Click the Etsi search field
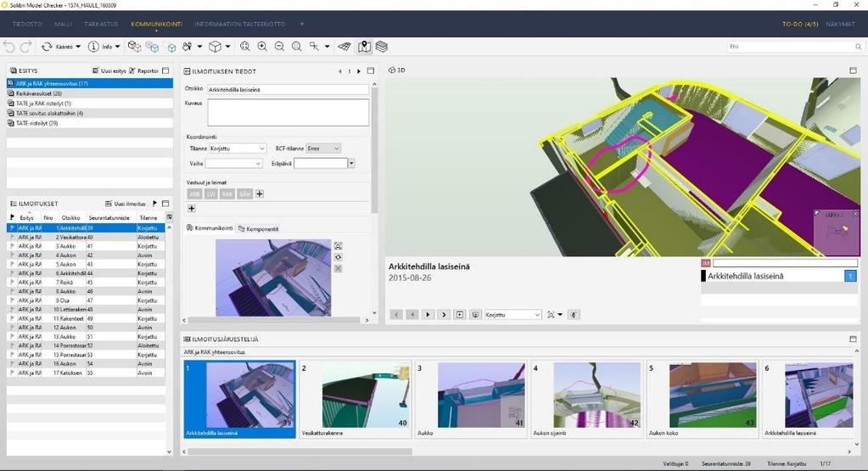Screen dimensions: 868x471 click(x=796, y=47)
